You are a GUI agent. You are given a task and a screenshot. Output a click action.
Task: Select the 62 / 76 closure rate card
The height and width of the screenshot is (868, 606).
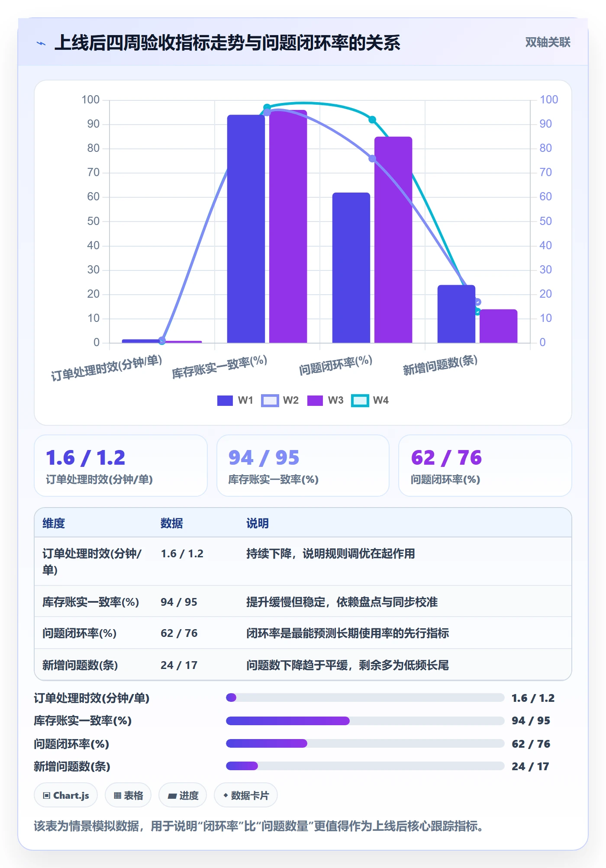pyautogui.click(x=485, y=466)
